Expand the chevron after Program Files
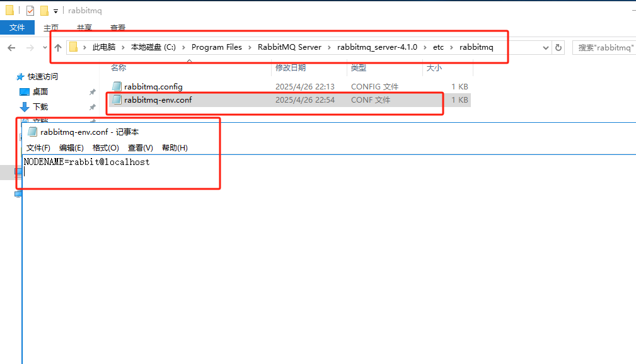The image size is (636, 364). click(x=250, y=47)
